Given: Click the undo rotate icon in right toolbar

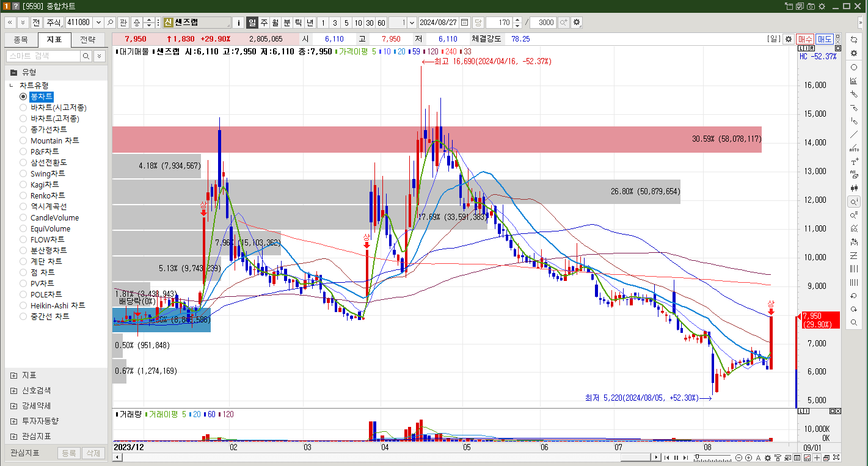Looking at the screenshot, I should (854, 296).
